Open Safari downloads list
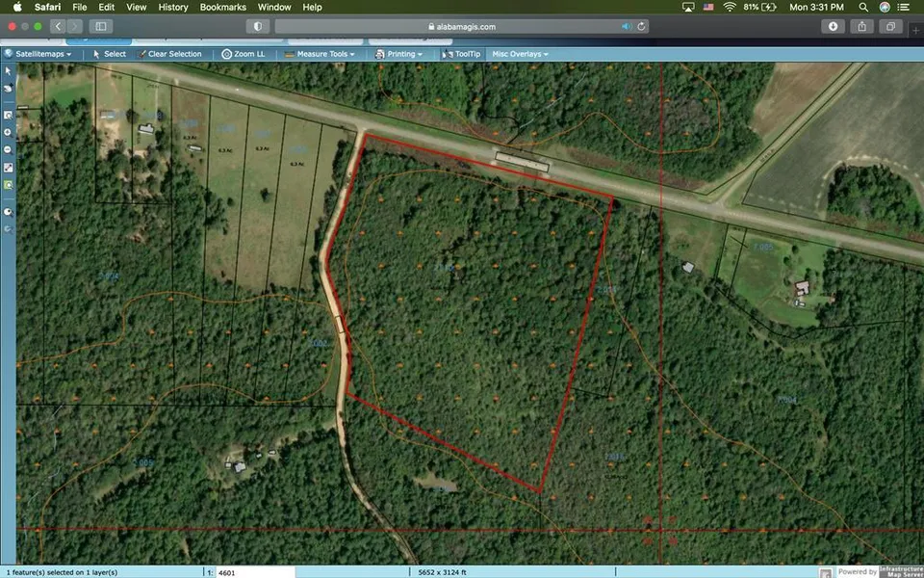Image resolution: width=924 pixels, height=578 pixels. 834,26
